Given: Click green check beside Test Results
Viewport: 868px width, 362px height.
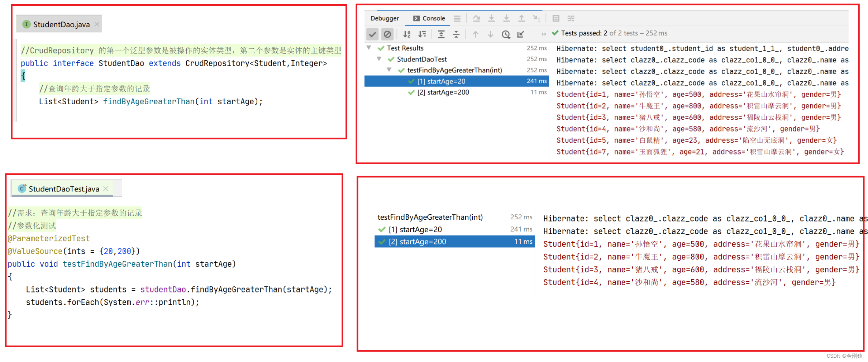Looking at the screenshot, I should click(381, 48).
